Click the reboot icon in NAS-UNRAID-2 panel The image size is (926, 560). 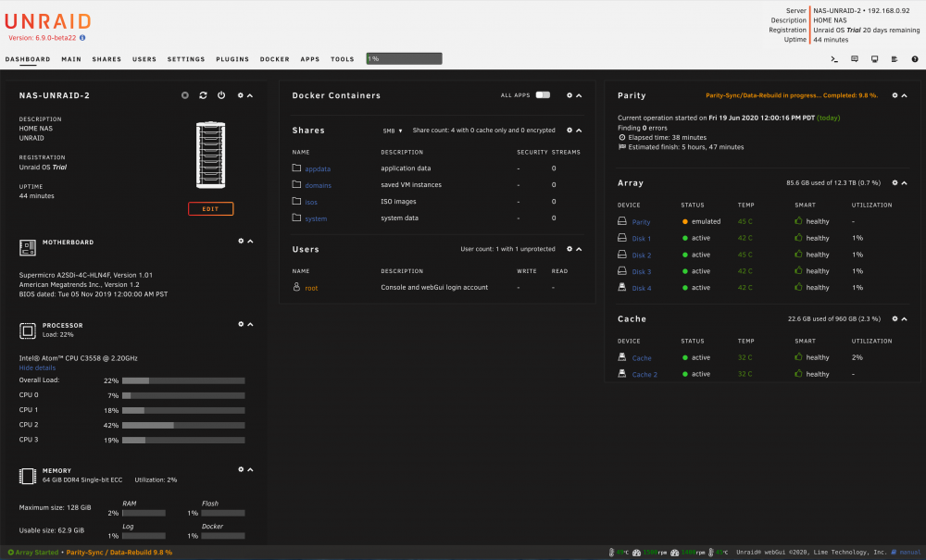tap(203, 95)
